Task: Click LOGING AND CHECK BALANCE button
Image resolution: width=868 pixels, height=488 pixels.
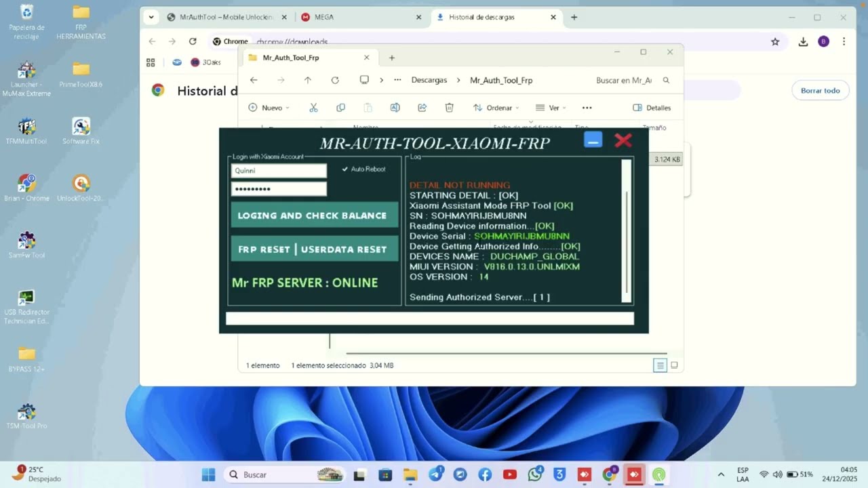Action: (314, 216)
